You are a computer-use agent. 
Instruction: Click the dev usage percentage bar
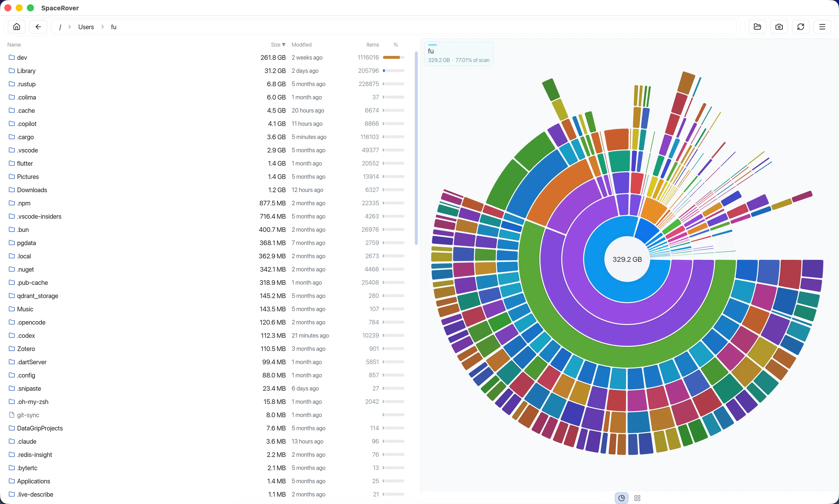pyautogui.click(x=393, y=57)
